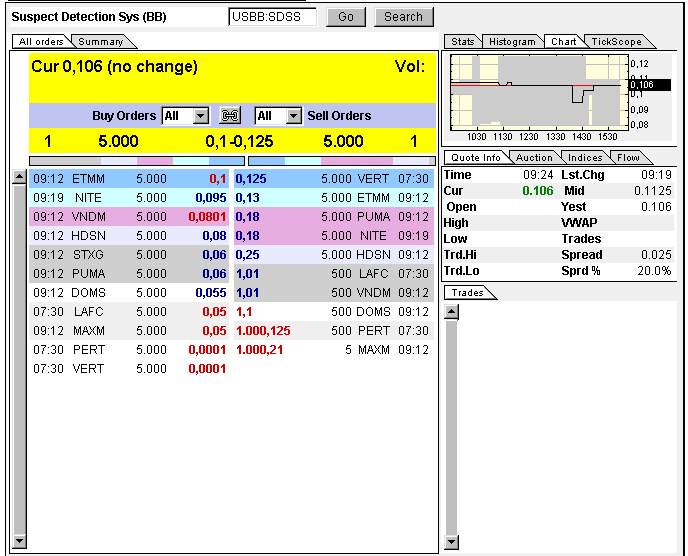Select the Quote Info tab
The image size is (688, 556).
[x=476, y=158]
